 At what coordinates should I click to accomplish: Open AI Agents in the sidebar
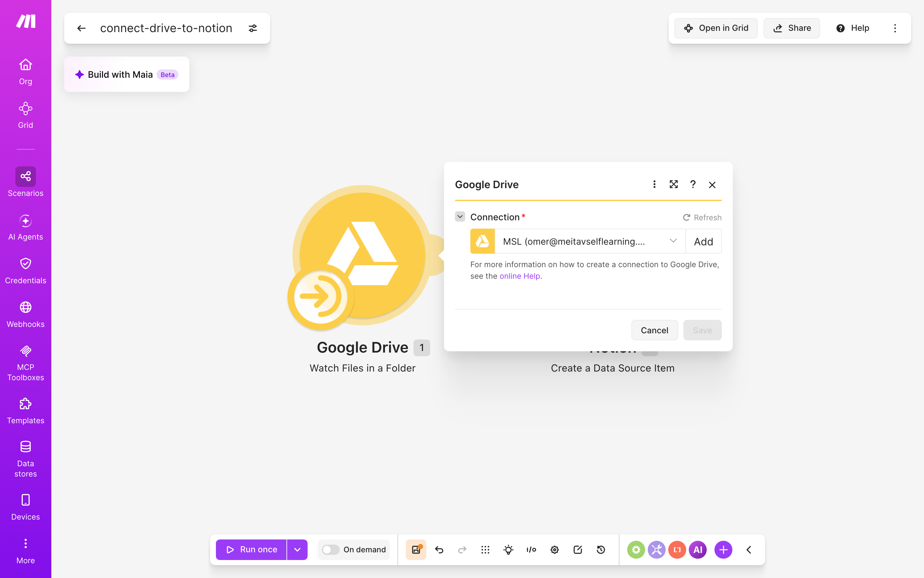click(x=26, y=227)
